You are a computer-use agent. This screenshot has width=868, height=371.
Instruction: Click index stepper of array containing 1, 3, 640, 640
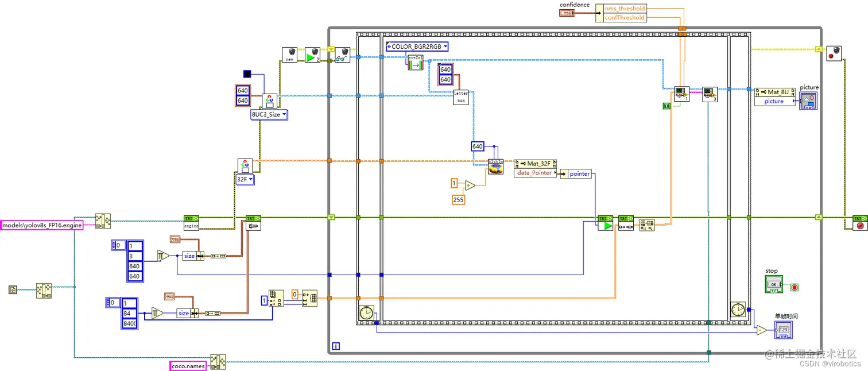[x=118, y=245]
